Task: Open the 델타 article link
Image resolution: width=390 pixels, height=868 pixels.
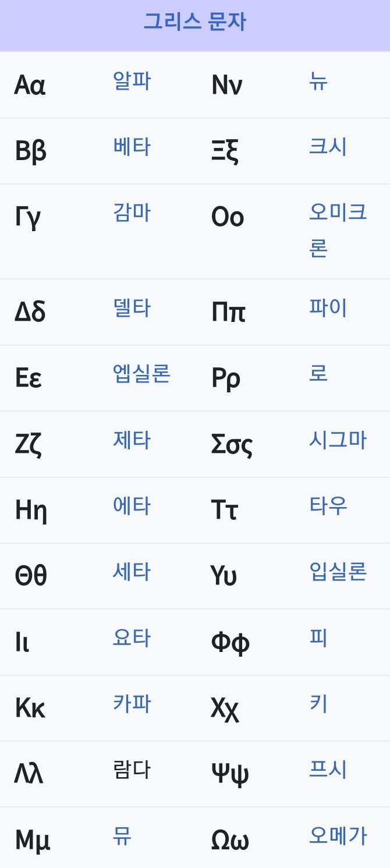Action: pyautogui.click(x=132, y=308)
